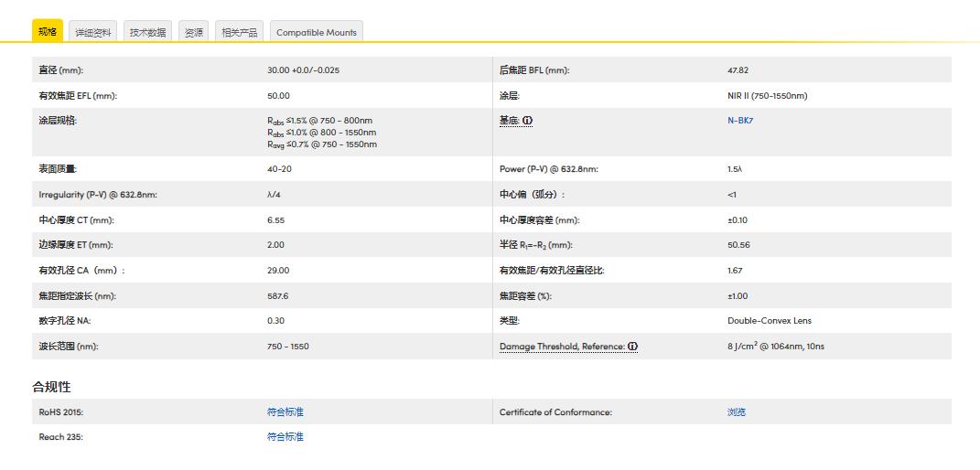Viewport: 980px width, 470px height.
Task: Open the 技术数据 tab
Action: [x=147, y=32]
